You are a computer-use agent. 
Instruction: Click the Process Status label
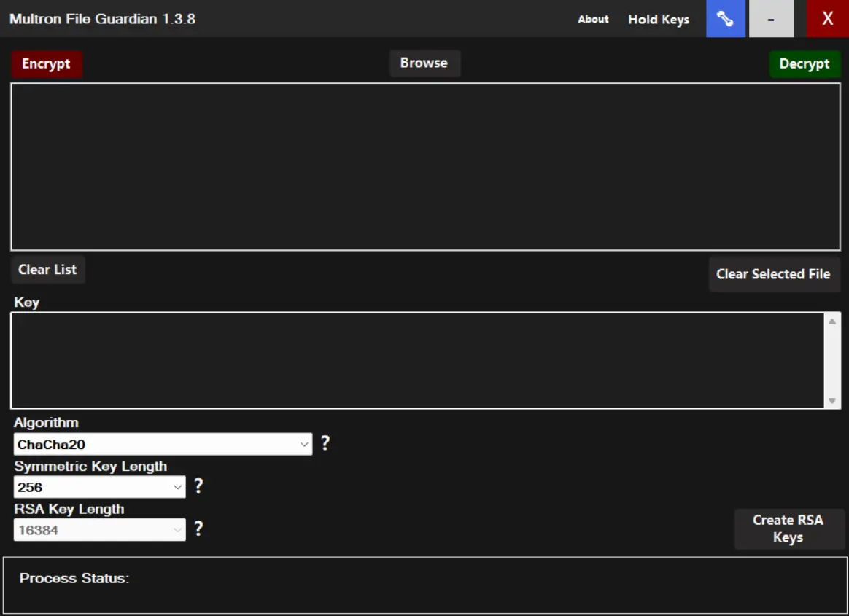click(74, 578)
